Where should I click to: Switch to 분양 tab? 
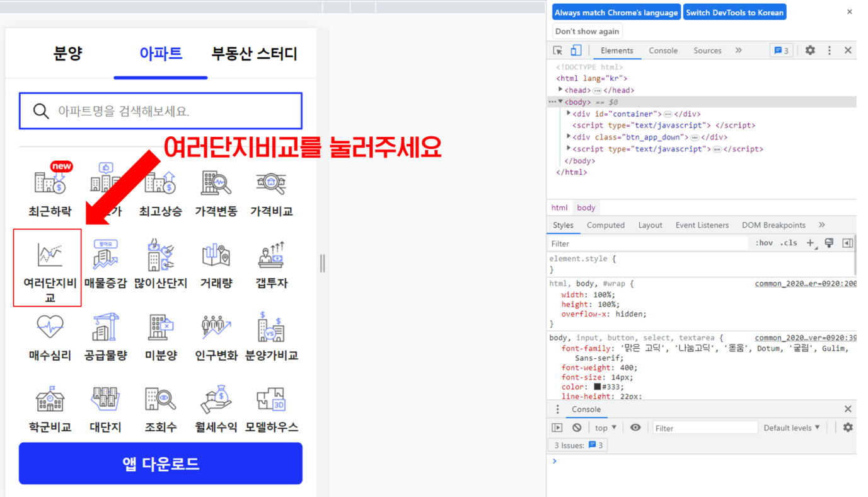(x=68, y=54)
